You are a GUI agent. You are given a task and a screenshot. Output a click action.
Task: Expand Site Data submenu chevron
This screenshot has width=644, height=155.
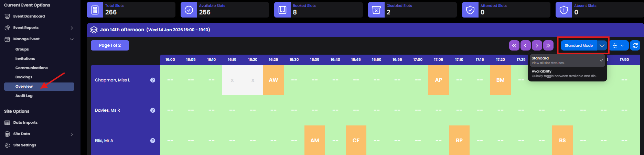[x=72, y=134]
